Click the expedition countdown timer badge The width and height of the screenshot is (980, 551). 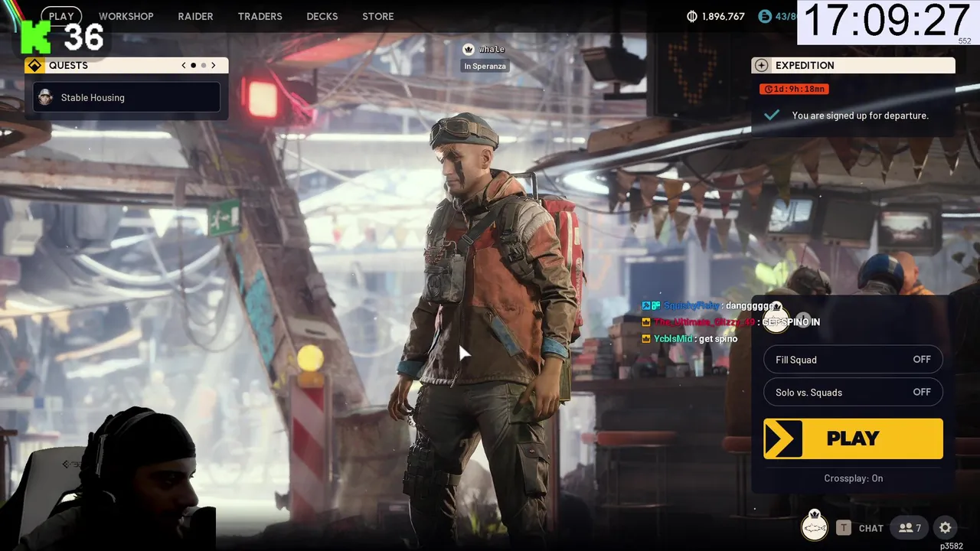794,89
